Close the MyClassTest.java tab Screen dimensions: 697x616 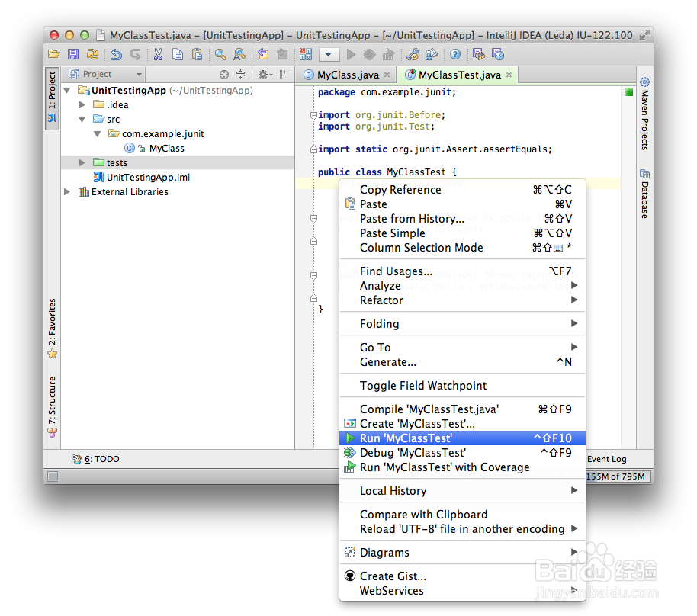[x=509, y=75]
